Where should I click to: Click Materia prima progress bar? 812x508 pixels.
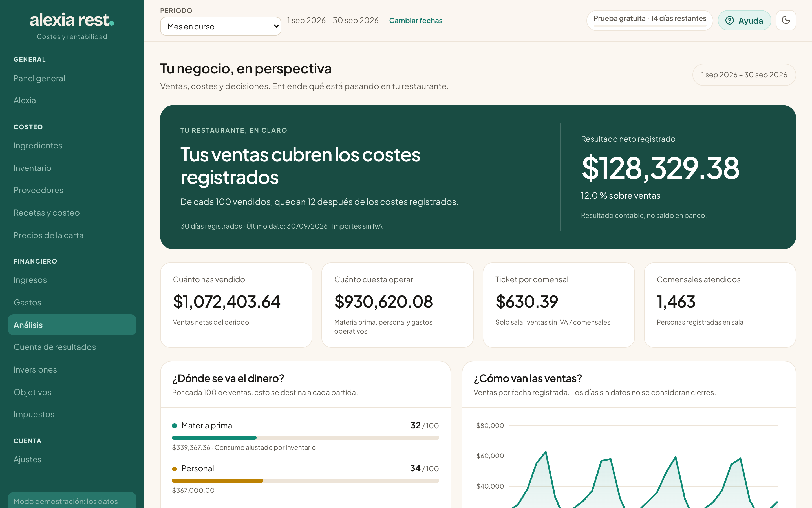pos(305,438)
